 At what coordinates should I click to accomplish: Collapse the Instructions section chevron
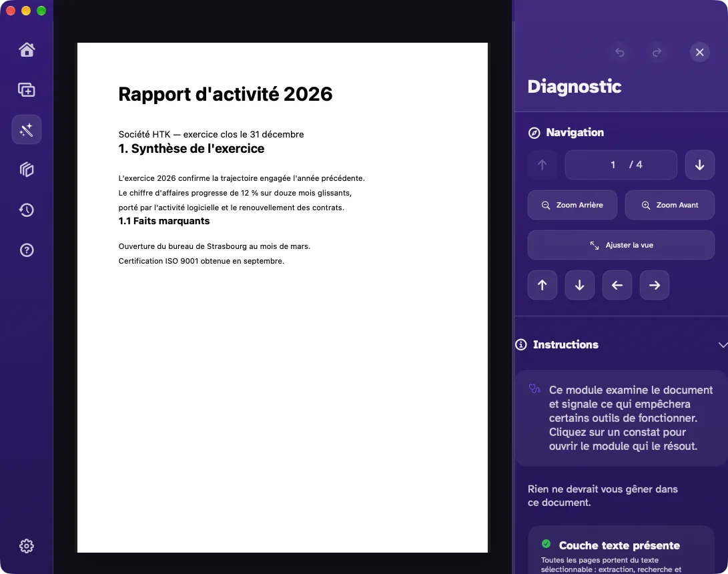[x=723, y=344]
